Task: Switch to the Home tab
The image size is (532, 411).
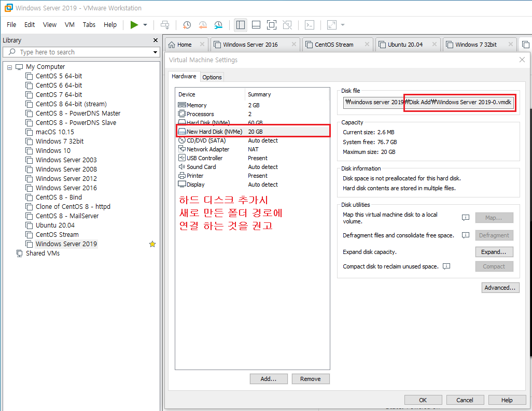Action: click(x=184, y=45)
